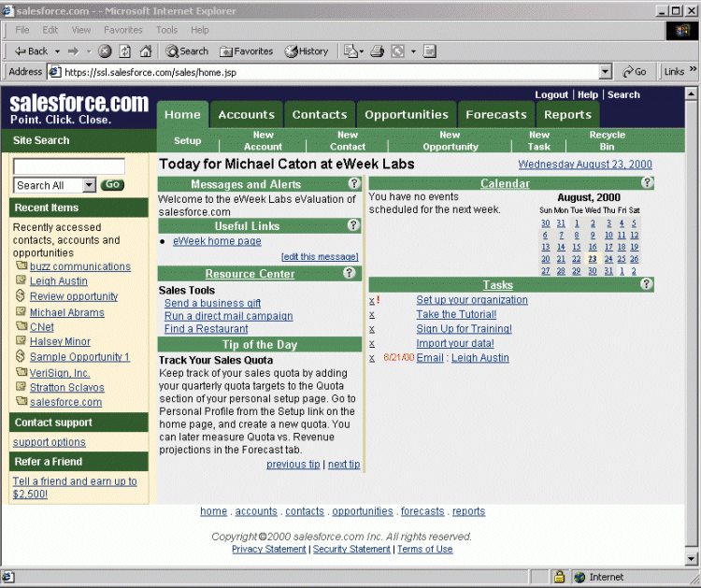This screenshot has width=701, height=588.
Task: Click the page scrollbar down arrow
Action: pos(691,558)
